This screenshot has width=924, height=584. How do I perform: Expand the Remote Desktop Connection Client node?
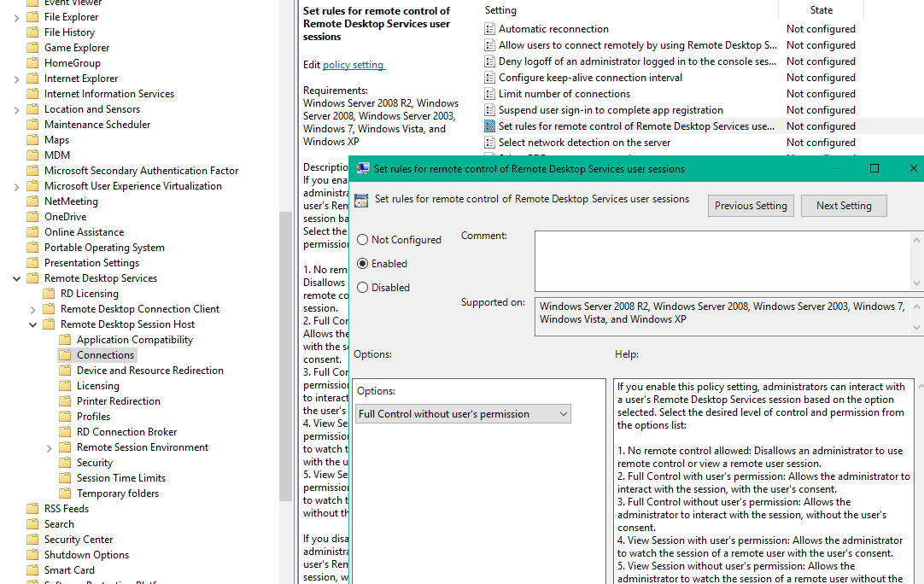click(33, 309)
